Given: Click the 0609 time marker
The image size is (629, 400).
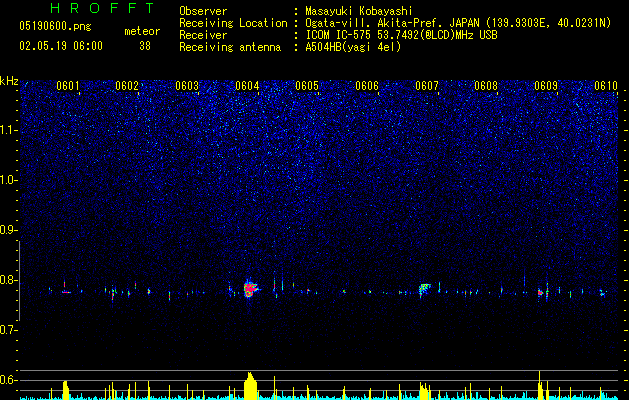Looking at the screenshot, I should click(x=546, y=86).
